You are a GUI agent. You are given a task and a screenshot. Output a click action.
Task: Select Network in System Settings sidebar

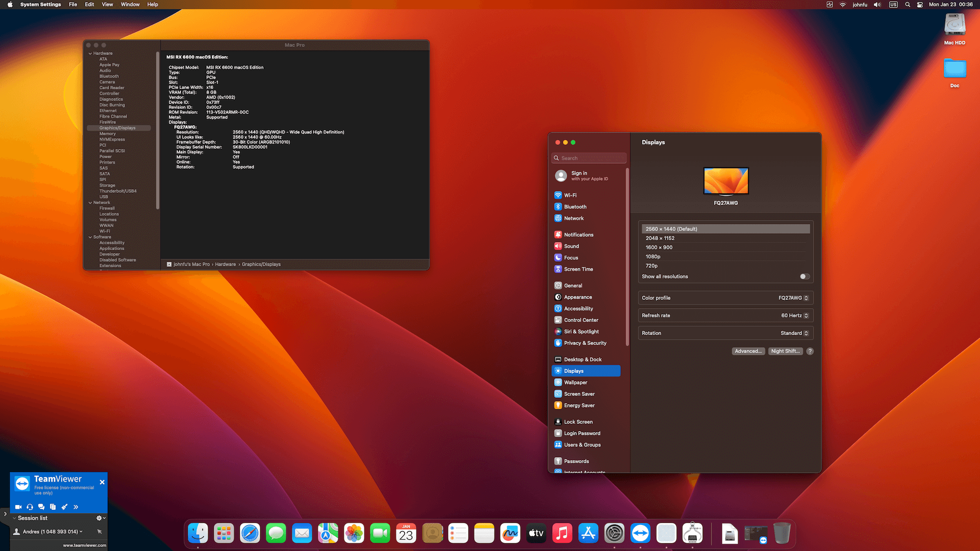click(x=586, y=218)
